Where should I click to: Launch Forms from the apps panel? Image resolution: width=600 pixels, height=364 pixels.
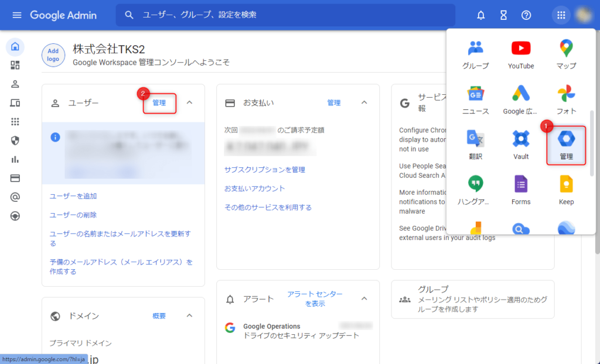[x=521, y=191]
